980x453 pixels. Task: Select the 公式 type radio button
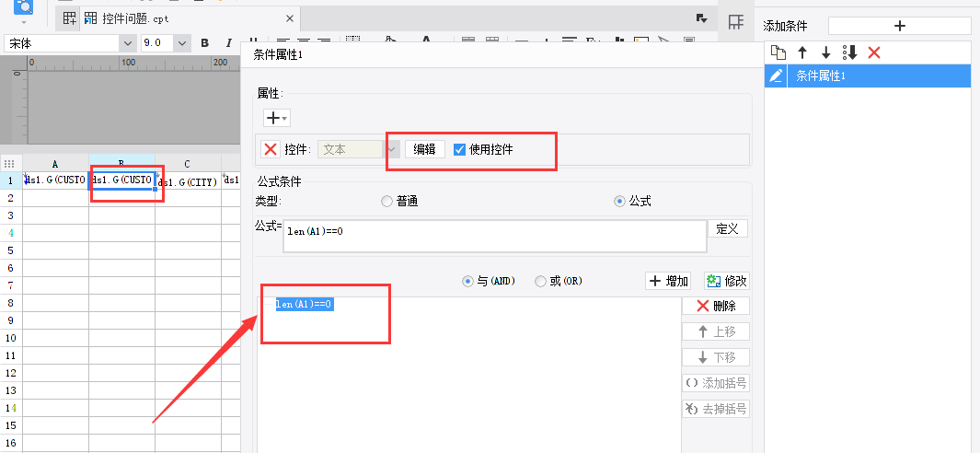619,202
